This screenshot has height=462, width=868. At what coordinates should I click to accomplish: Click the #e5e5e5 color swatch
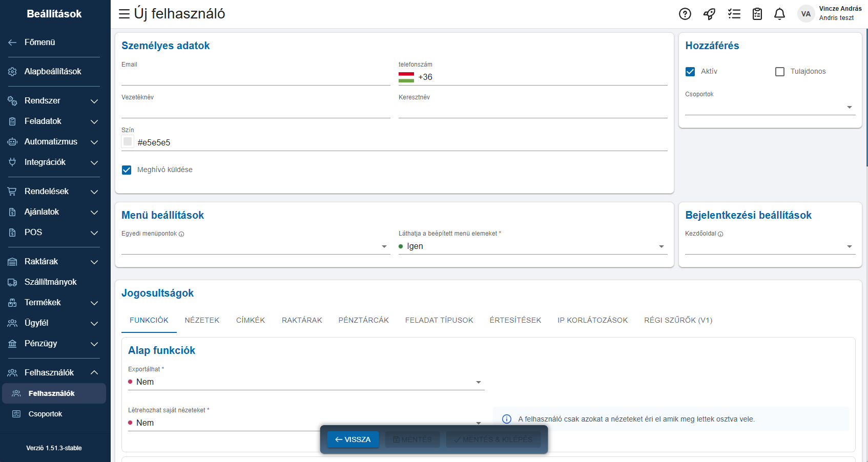coord(128,142)
